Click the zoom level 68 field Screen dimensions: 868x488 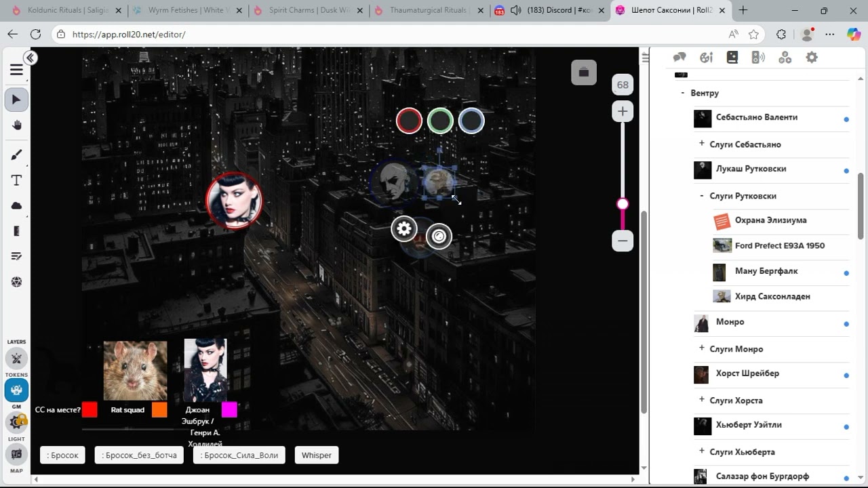click(623, 85)
